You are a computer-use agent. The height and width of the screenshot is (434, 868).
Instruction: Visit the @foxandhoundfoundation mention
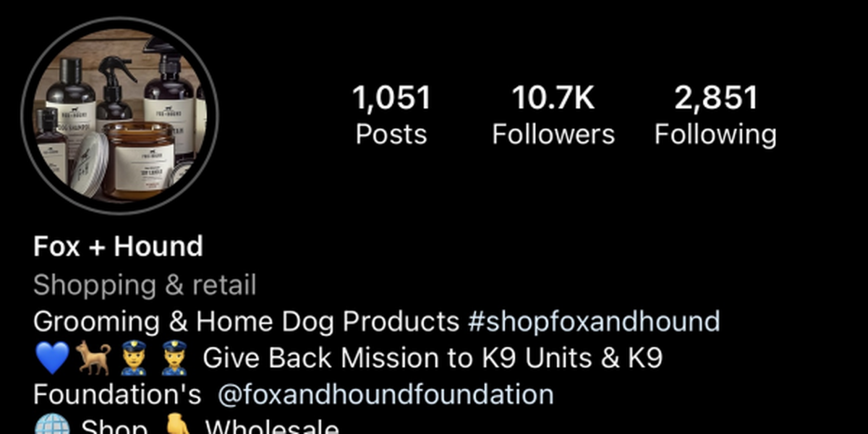coord(386,395)
